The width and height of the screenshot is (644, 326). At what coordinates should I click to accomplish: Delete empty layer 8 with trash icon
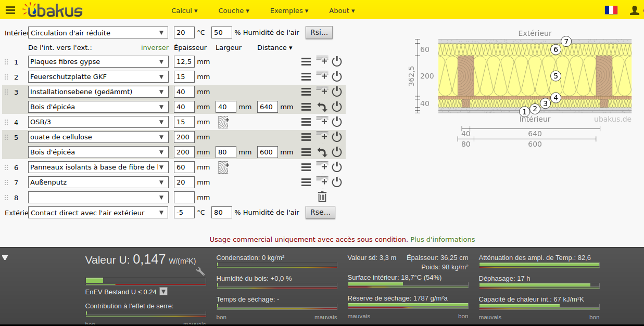tap(322, 197)
